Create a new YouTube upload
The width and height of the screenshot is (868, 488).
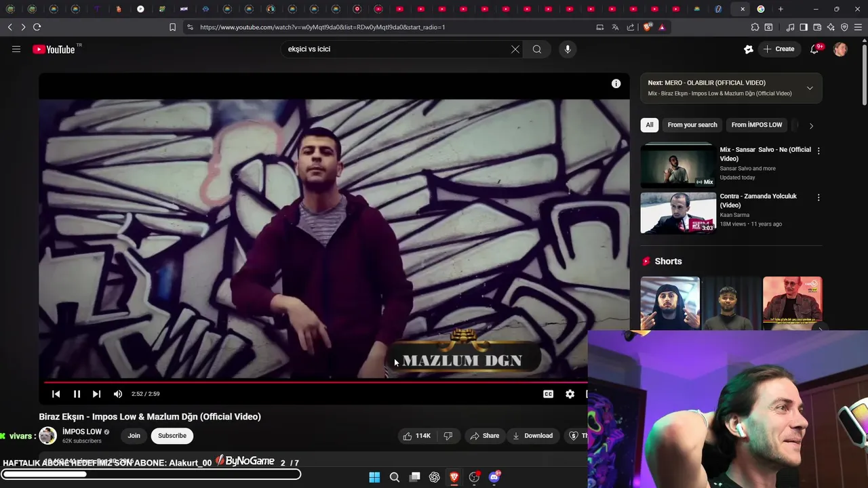point(778,49)
